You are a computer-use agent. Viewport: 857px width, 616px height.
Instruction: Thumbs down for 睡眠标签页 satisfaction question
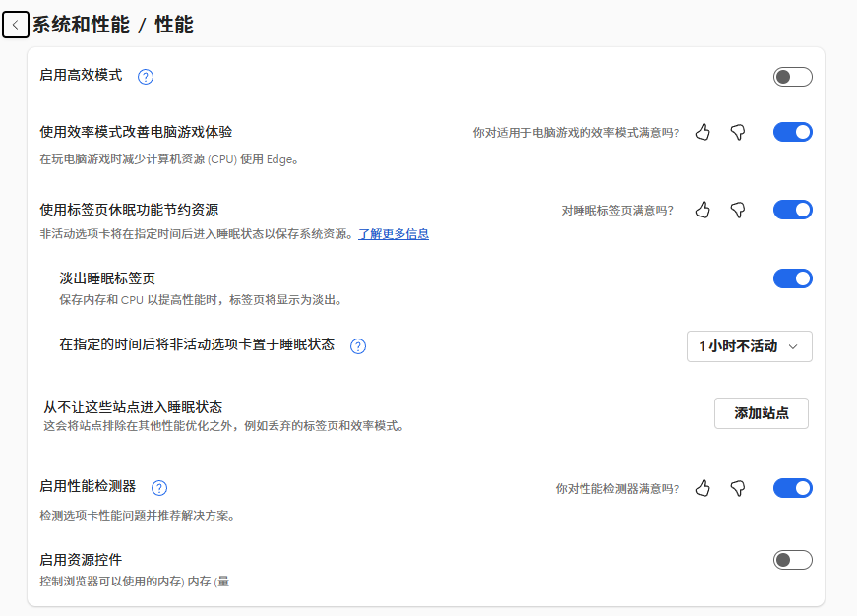pos(737,209)
